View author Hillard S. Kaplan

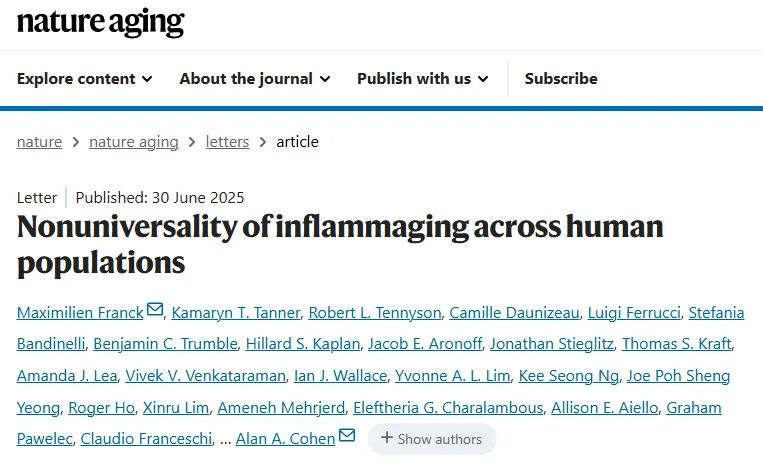[303, 344]
